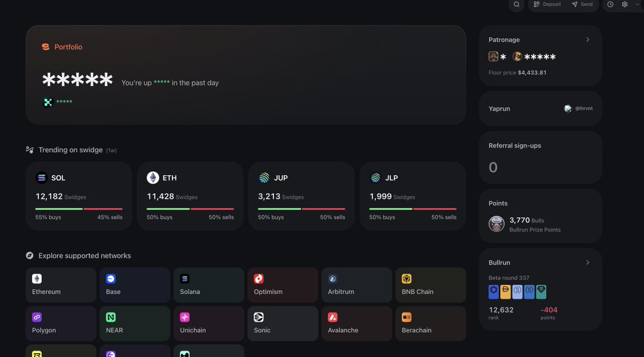Click the Trending on swidge icon

tap(30, 150)
